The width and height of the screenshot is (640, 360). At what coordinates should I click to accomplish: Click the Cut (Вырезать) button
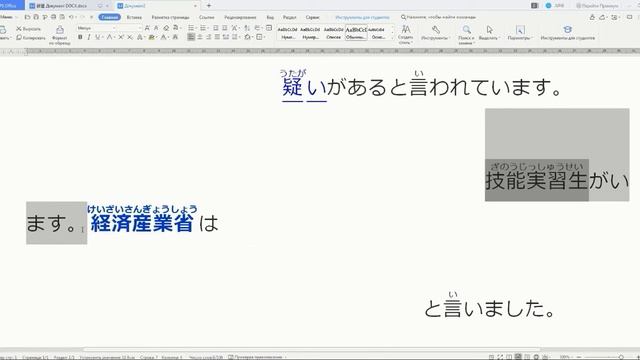[x=28, y=29]
